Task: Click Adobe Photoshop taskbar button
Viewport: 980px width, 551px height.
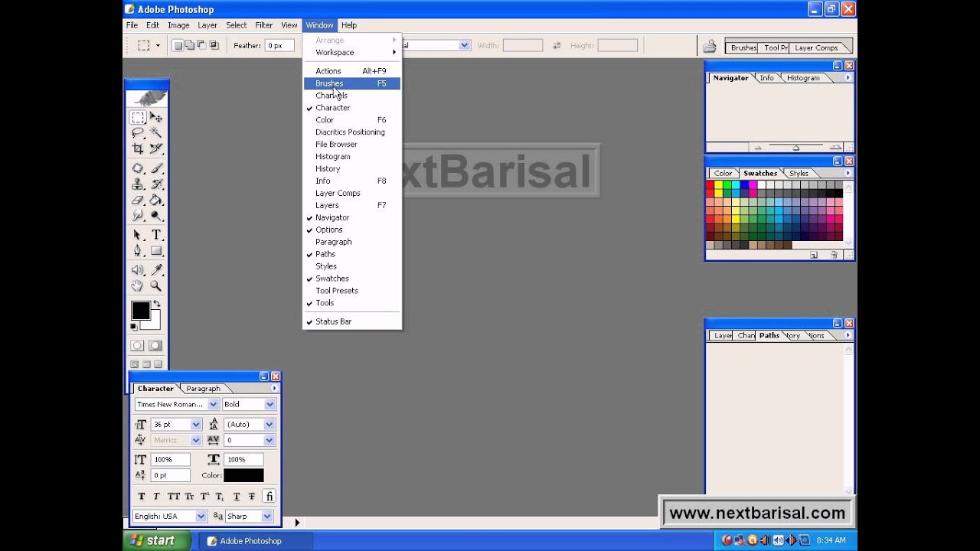Action: click(x=256, y=541)
